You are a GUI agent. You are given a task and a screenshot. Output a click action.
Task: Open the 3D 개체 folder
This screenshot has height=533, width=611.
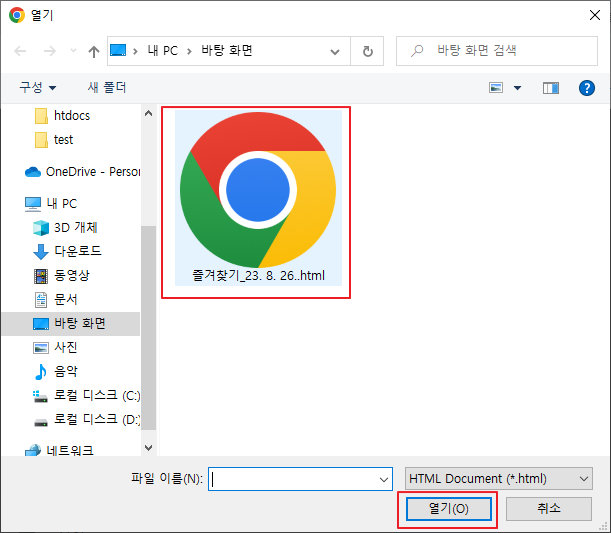coord(76,228)
